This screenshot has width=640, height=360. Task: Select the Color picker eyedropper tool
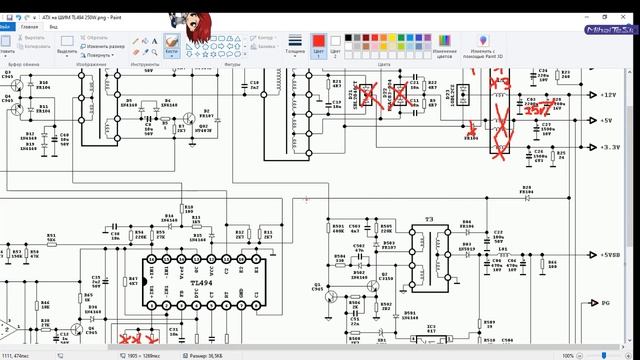pyautogui.click(x=145, y=52)
